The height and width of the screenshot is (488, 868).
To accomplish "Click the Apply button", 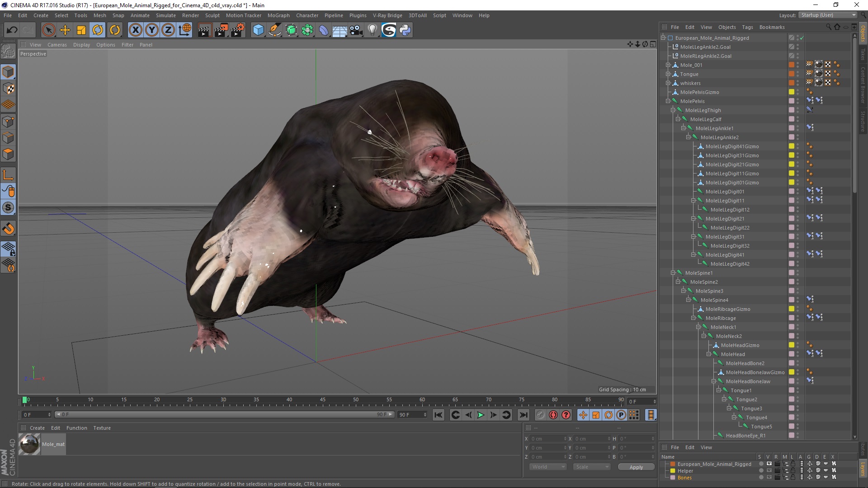I will pos(636,467).
